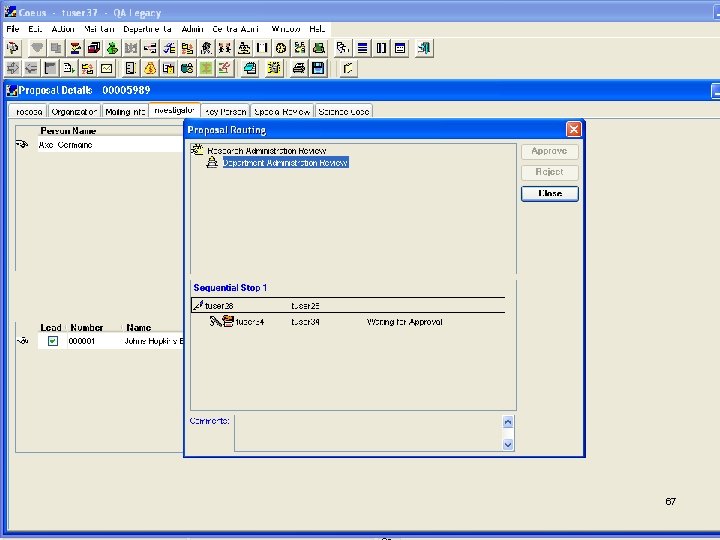Click the exit door icon in top toolbar
The width and height of the screenshot is (720, 540).
click(x=424, y=48)
